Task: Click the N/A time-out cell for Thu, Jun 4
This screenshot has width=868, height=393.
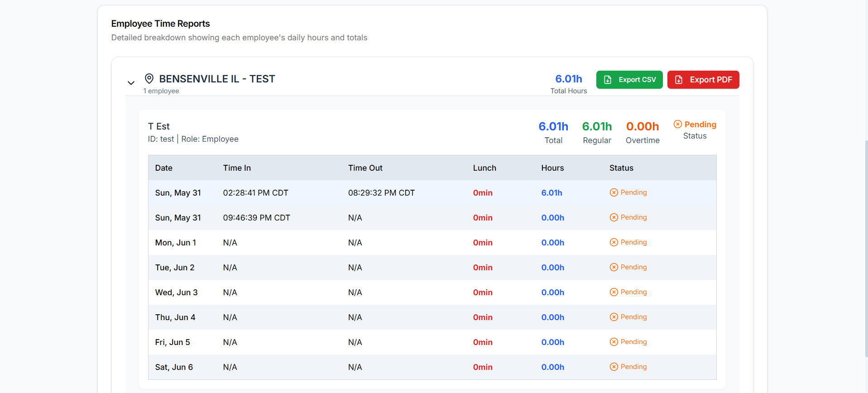Action: [355, 317]
